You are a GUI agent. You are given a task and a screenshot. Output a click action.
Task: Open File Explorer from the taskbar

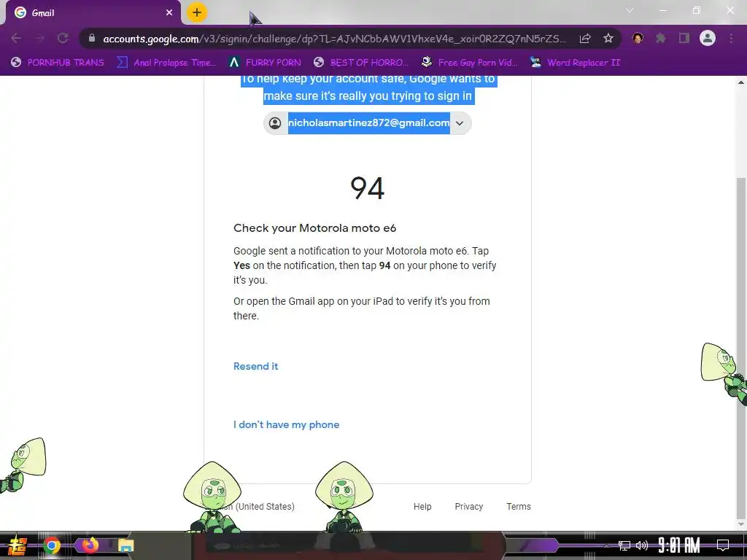[x=125, y=545]
